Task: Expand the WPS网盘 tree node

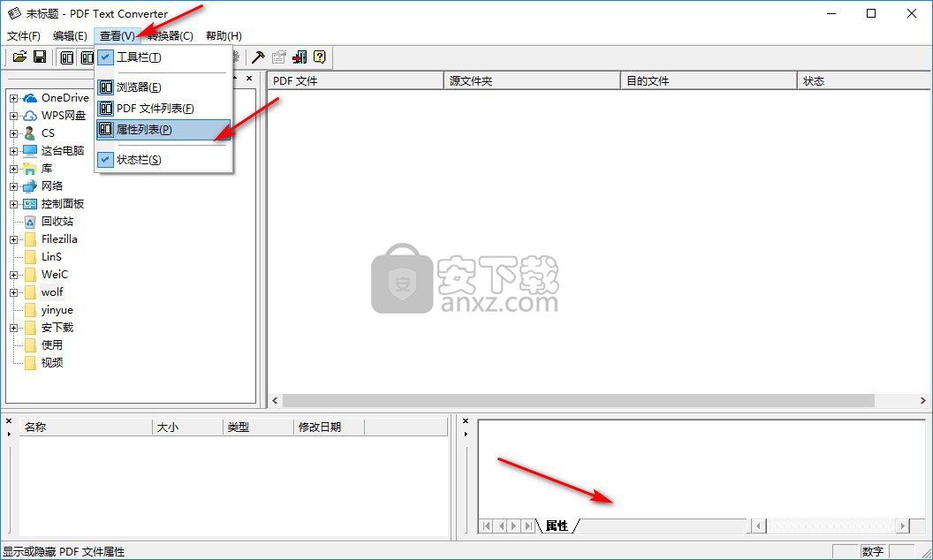Action: [13, 116]
